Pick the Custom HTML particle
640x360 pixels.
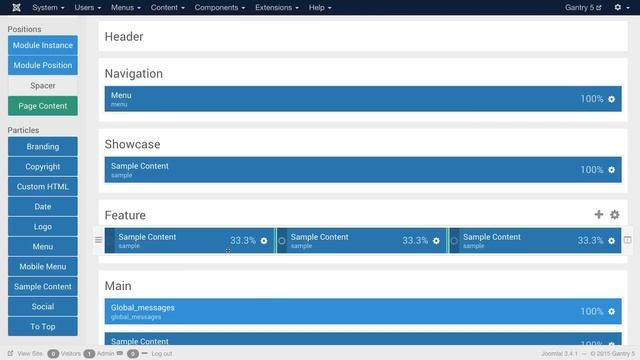click(x=42, y=187)
